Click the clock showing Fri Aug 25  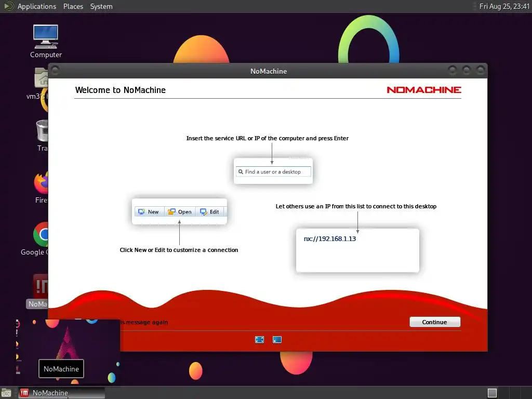[504, 6]
